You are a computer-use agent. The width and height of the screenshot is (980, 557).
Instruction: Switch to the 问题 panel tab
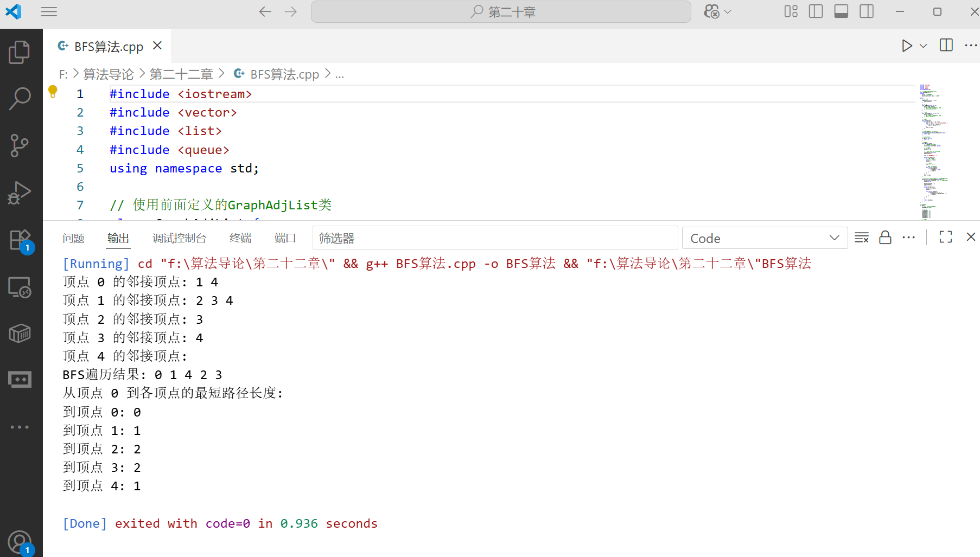73,238
